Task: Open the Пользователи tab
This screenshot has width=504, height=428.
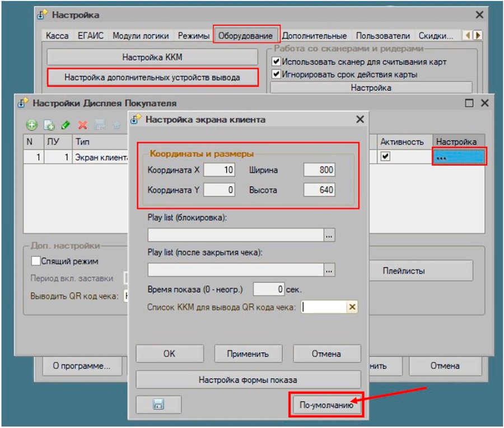Action: [383, 36]
